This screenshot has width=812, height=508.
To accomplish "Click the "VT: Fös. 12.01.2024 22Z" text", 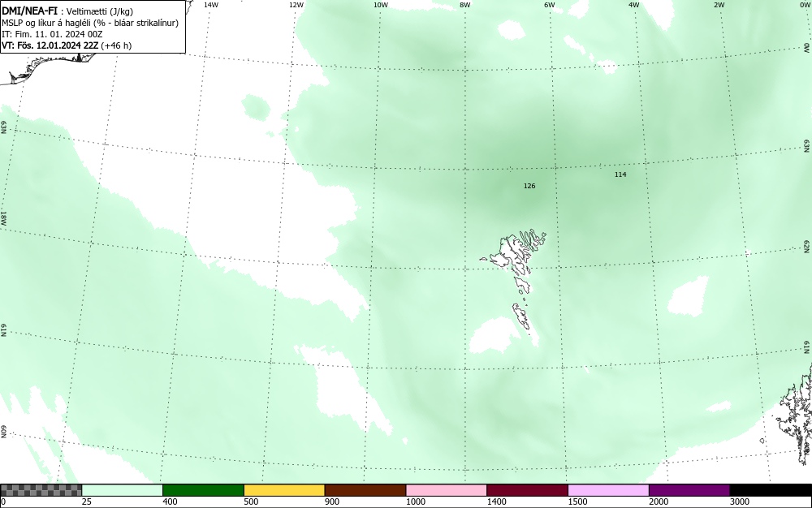I will coord(50,45).
